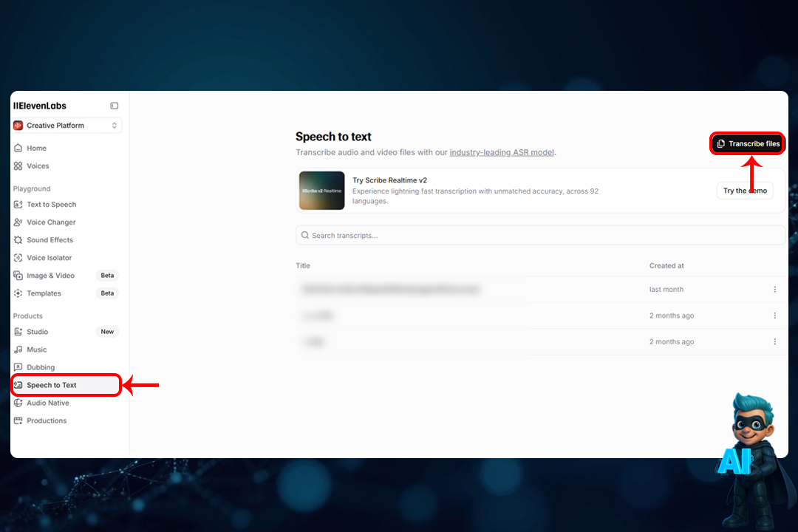The image size is (798, 532).
Task: Open the Creative Platform workspace switcher
Action: click(x=66, y=126)
